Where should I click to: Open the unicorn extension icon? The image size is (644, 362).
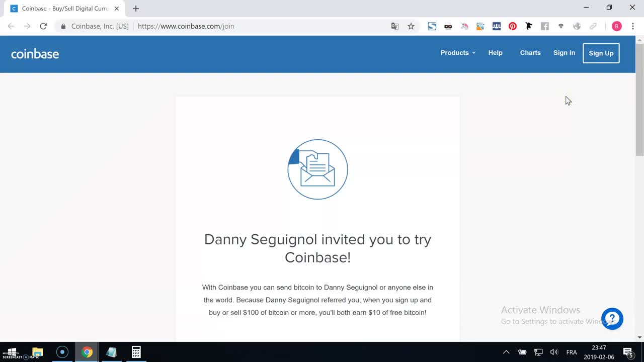coord(464,26)
